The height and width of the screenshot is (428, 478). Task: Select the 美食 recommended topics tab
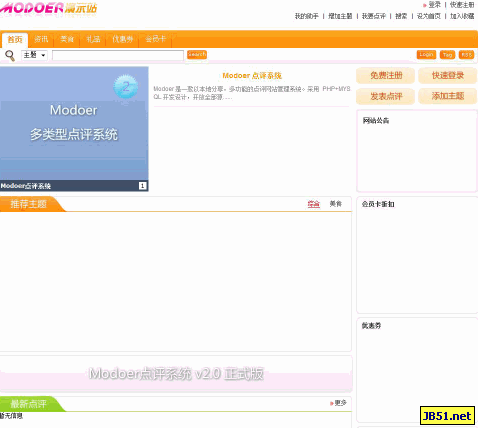[x=336, y=204]
